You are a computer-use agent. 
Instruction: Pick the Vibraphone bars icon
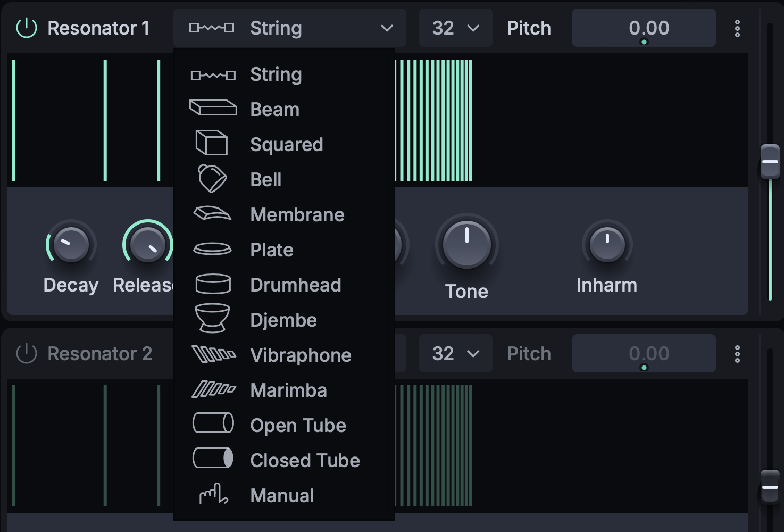[213, 354]
